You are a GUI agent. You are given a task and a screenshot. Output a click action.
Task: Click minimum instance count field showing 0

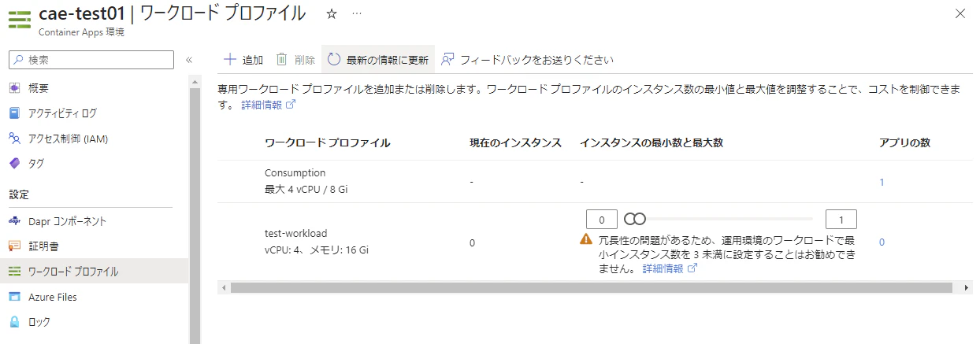tap(602, 219)
